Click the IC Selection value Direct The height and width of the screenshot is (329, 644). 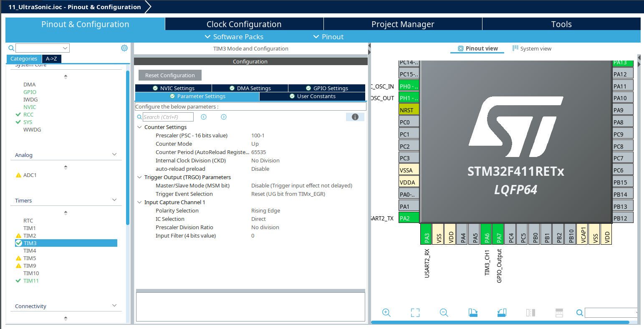pyautogui.click(x=259, y=219)
